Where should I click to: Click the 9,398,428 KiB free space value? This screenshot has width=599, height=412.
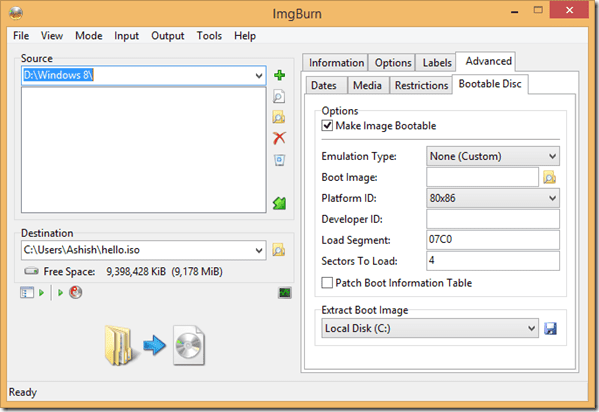point(136,271)
